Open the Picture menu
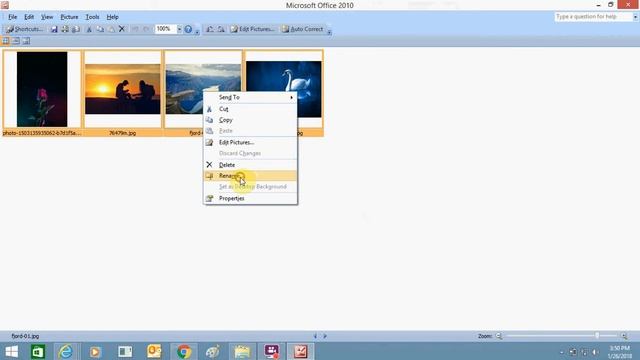640x360 pixels. pyautogui.click(x=69, y=17)
